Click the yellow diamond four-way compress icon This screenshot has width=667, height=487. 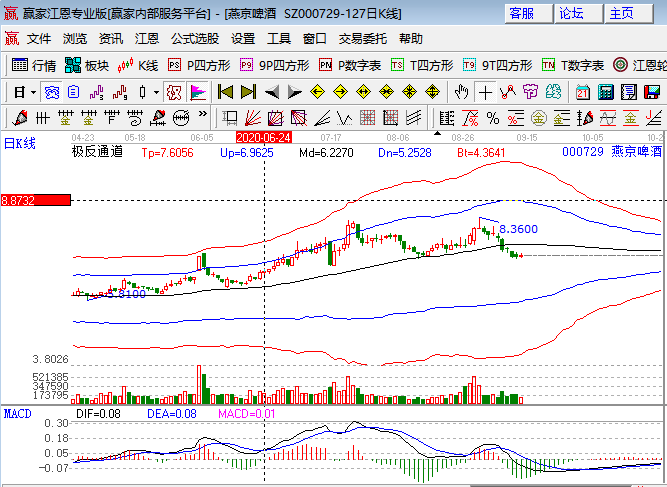pos(409,91)
